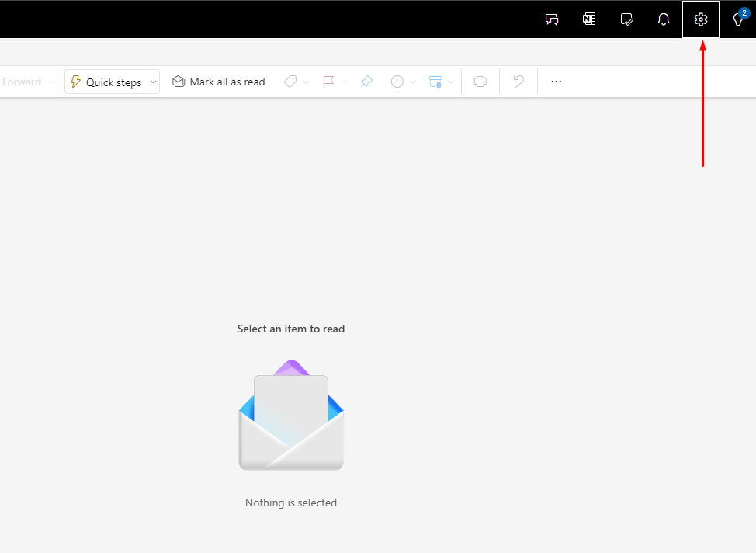Open the My Day calendar panel
The width and height of the screenshot is (756, 553).
(627, 19)
